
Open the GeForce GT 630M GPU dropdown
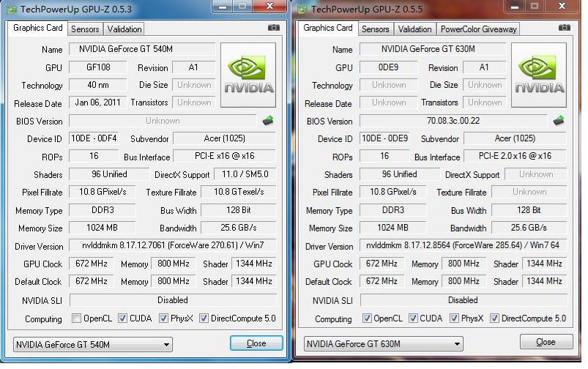click(383, 343)
